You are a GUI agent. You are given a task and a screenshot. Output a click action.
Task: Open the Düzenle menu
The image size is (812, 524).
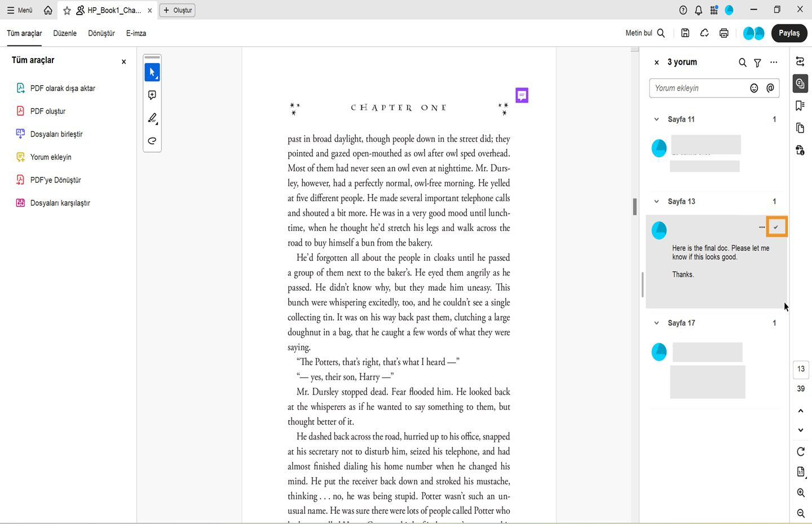[65, 33]
